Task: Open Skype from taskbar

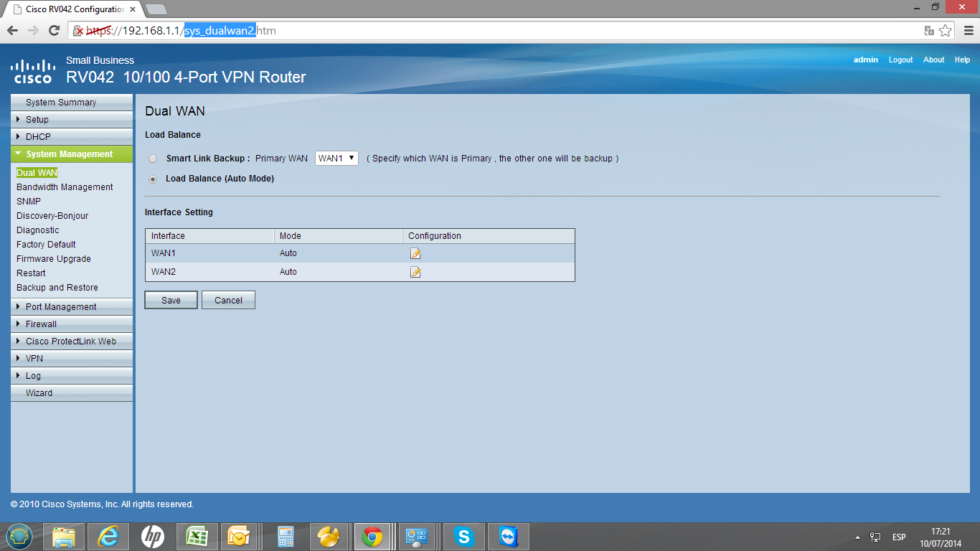Action: [x=463, y=536]
